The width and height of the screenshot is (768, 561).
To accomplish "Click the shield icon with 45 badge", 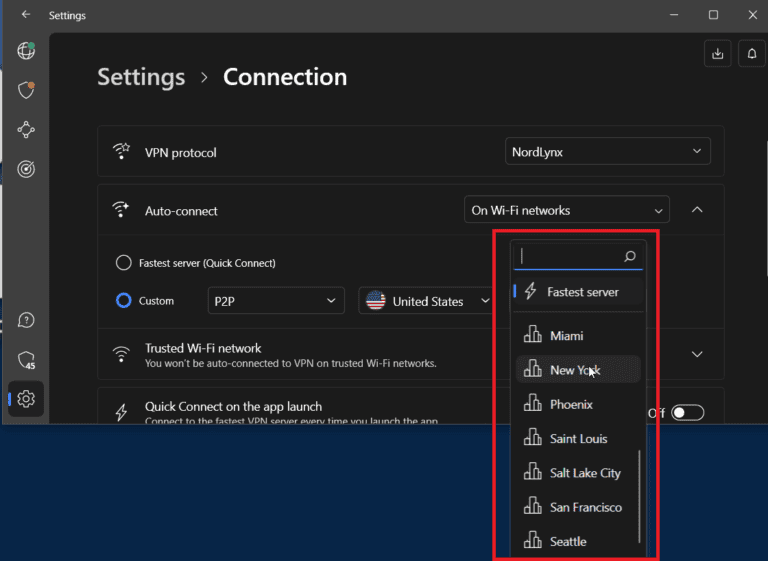I will point(26,360).
